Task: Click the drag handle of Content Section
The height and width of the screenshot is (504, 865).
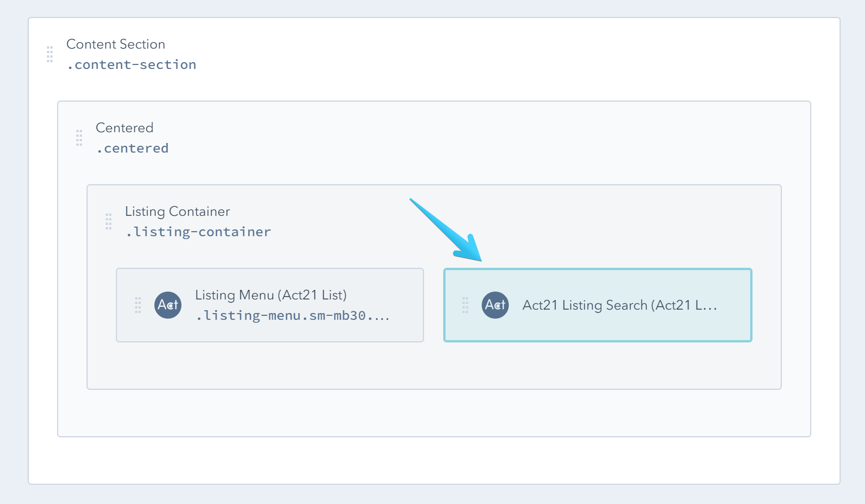Action: pyautogui.click(x=49, y=54)
